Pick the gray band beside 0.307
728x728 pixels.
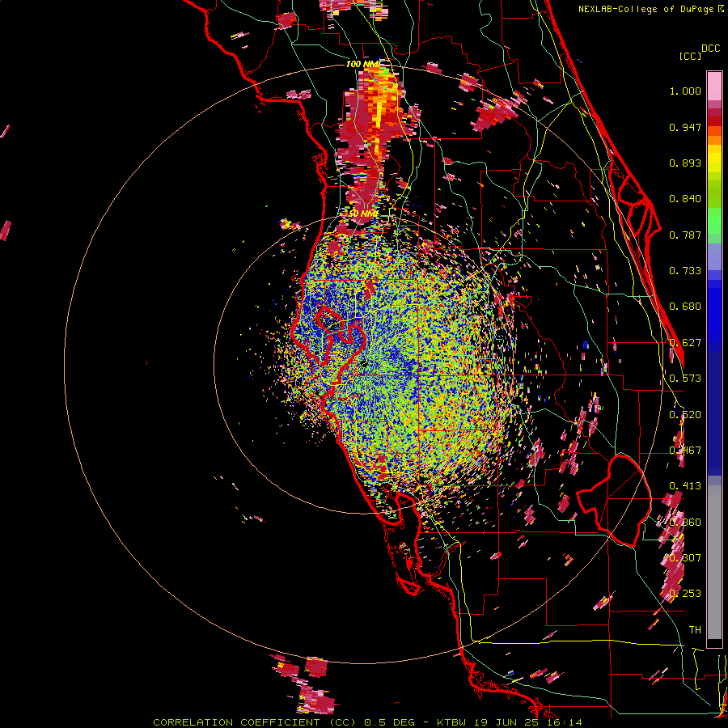pos(714,562)
